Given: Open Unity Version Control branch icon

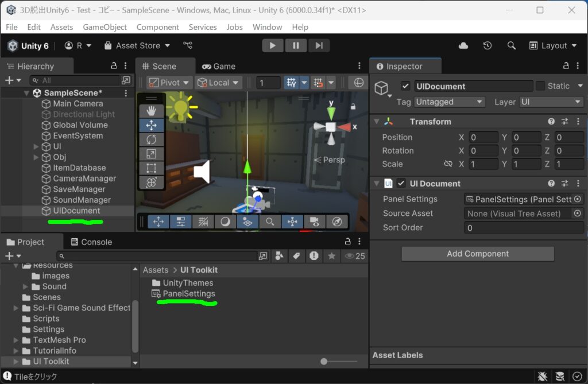Looking at the screenshot, I should coord(188,45).
